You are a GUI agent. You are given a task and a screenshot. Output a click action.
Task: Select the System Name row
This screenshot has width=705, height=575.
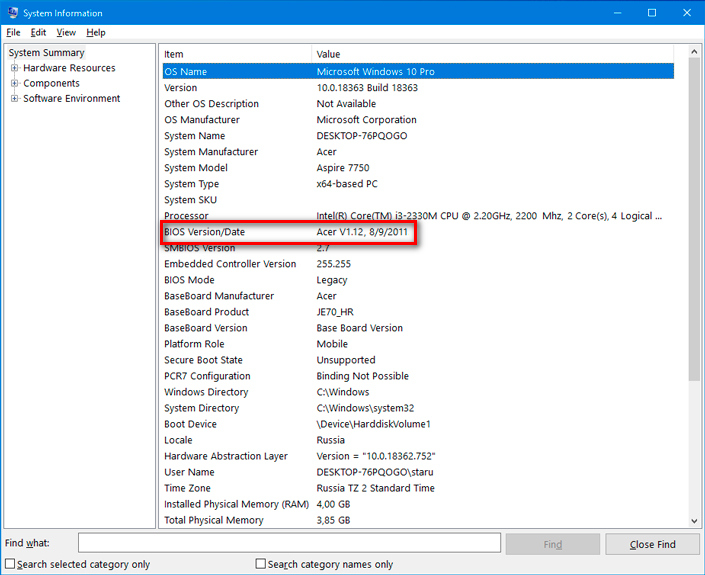point(418,136)
